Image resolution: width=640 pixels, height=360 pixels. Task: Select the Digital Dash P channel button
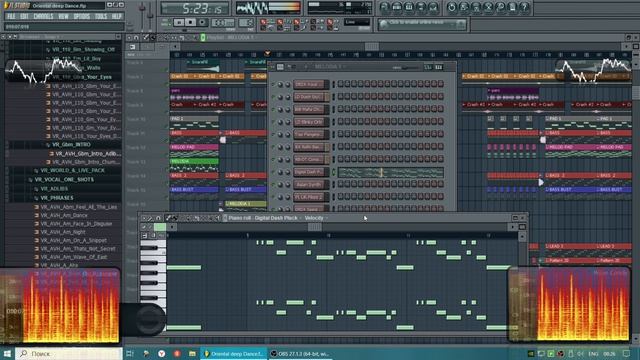(x=311, y=172)
